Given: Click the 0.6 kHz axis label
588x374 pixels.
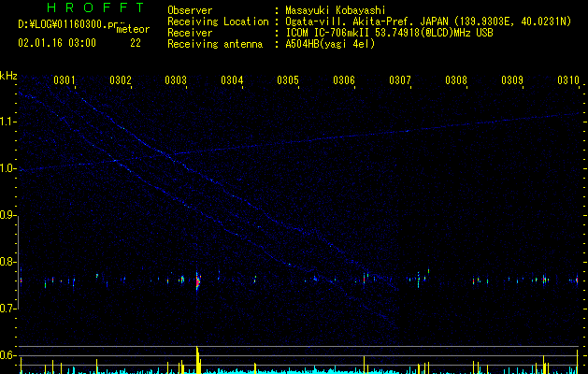Looking at the screenshot, I should click(8, 355).
